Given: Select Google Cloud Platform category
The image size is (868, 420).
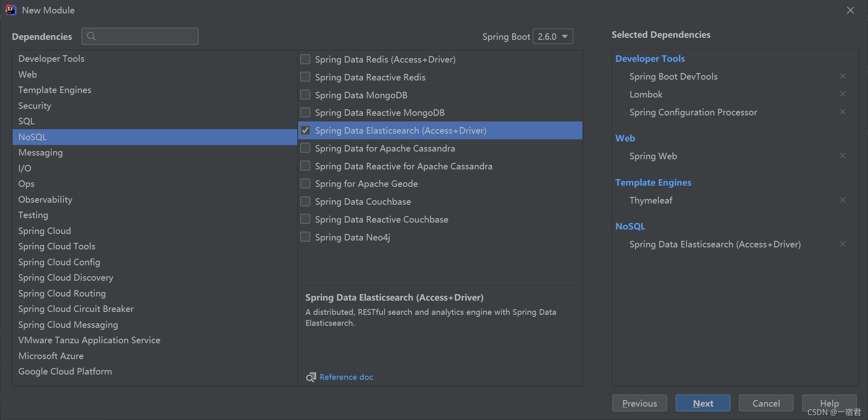Looking at the screenshot, I should 155,372.
